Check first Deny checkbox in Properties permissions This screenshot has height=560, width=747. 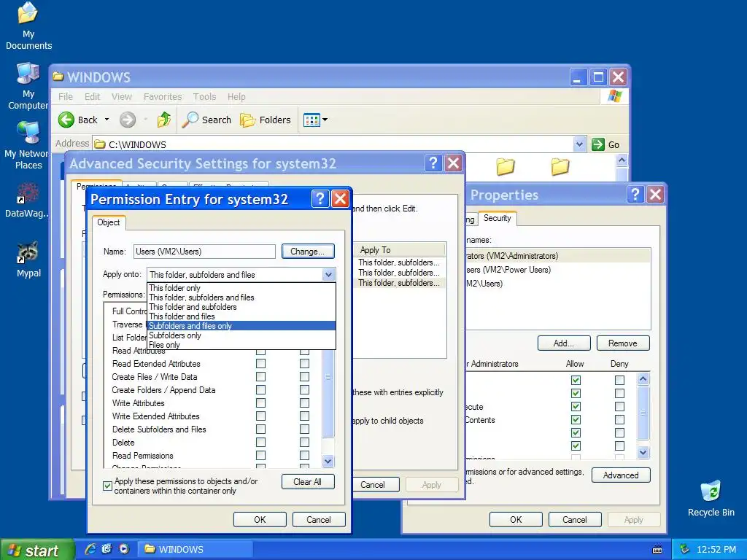click(619, 380)
